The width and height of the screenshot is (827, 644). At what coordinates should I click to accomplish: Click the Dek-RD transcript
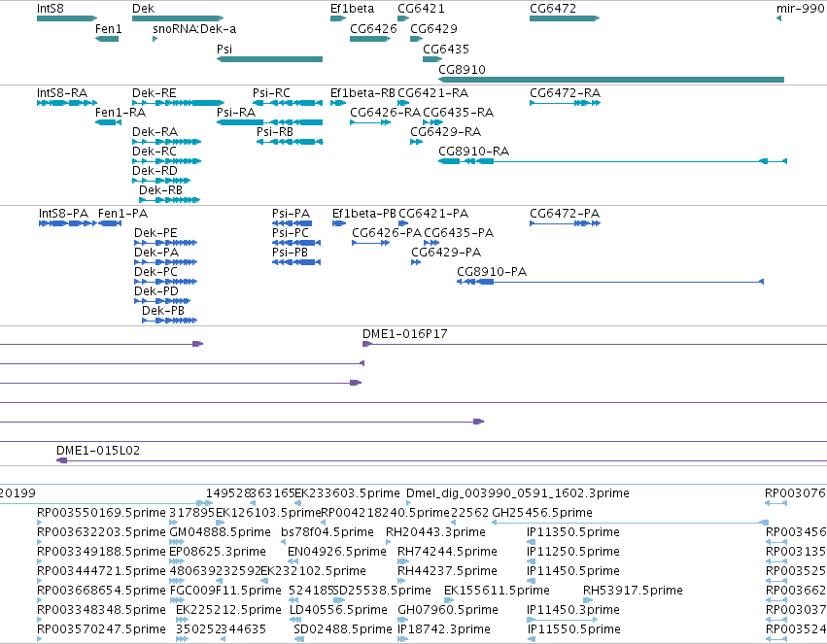(x=161, y=181)
